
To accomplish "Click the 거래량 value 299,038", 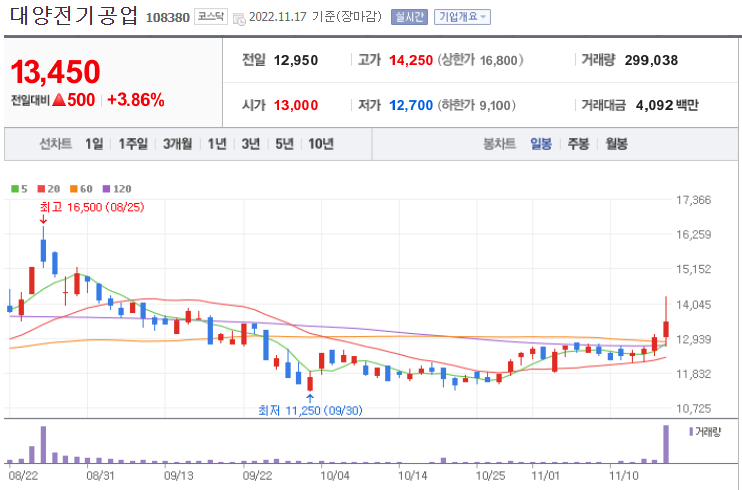I will coord(651,60).
